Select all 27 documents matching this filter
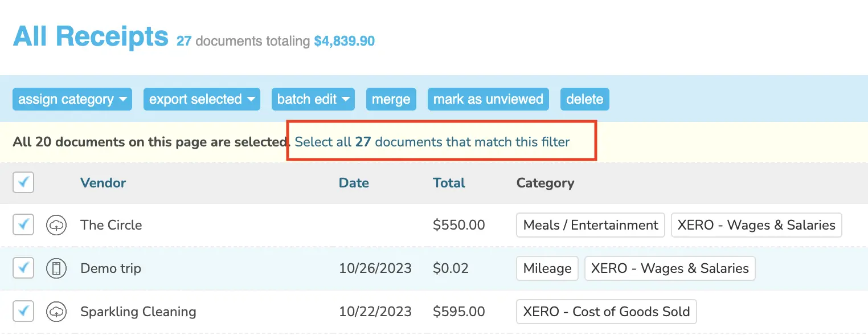This screenshot has width=868, height=335. (x=432, y=142)
